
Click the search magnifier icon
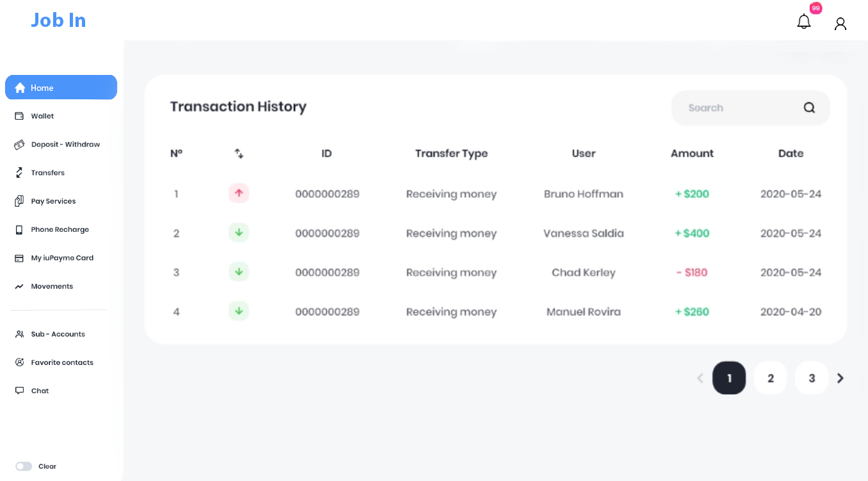[x=809, y=108]
